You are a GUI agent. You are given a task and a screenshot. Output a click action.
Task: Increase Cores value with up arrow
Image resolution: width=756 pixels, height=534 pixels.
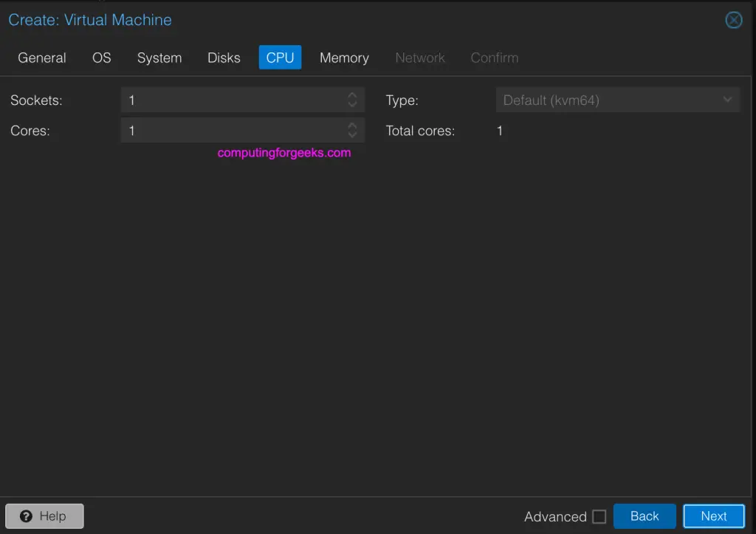point(352,126)
